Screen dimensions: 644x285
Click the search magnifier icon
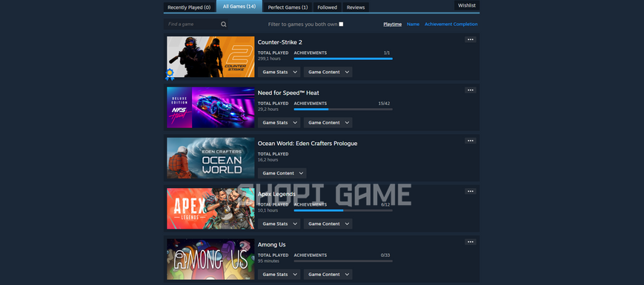click(223, 24)
